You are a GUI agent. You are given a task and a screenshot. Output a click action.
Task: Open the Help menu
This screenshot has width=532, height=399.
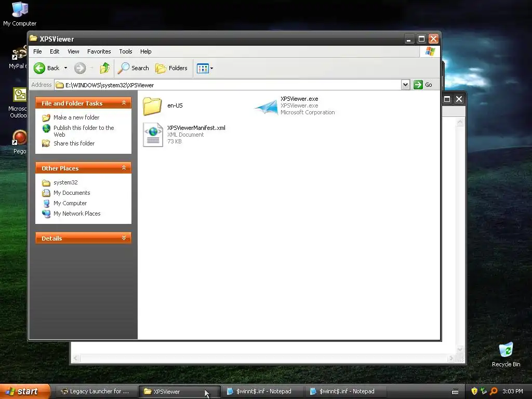[x=146, y=51]
